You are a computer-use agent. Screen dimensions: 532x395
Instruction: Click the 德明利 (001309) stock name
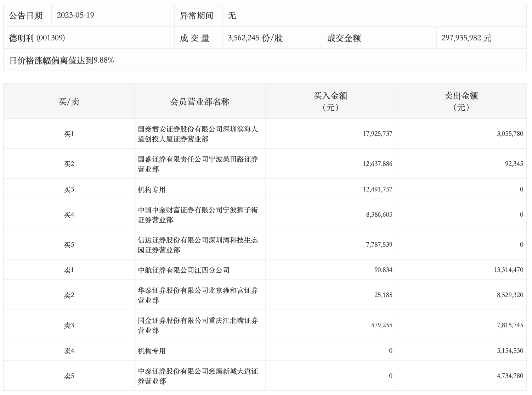[x=37, y=38]
